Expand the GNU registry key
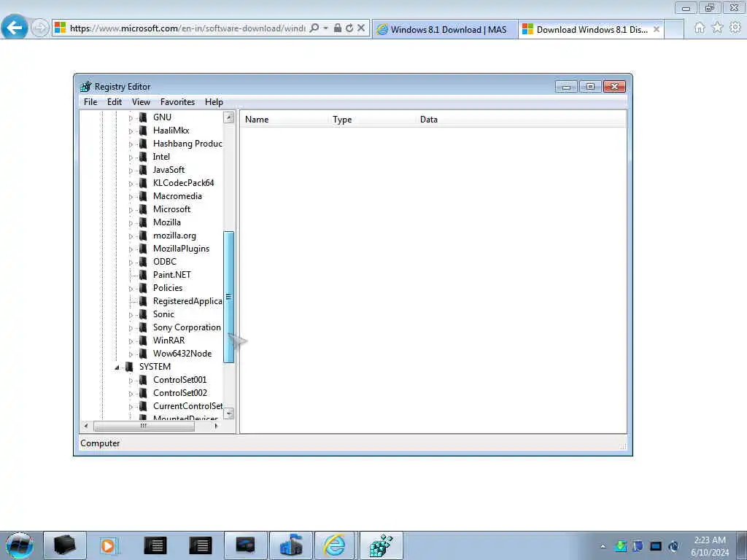The width and height of the screenshot is (747, 560). click(131, 117)
